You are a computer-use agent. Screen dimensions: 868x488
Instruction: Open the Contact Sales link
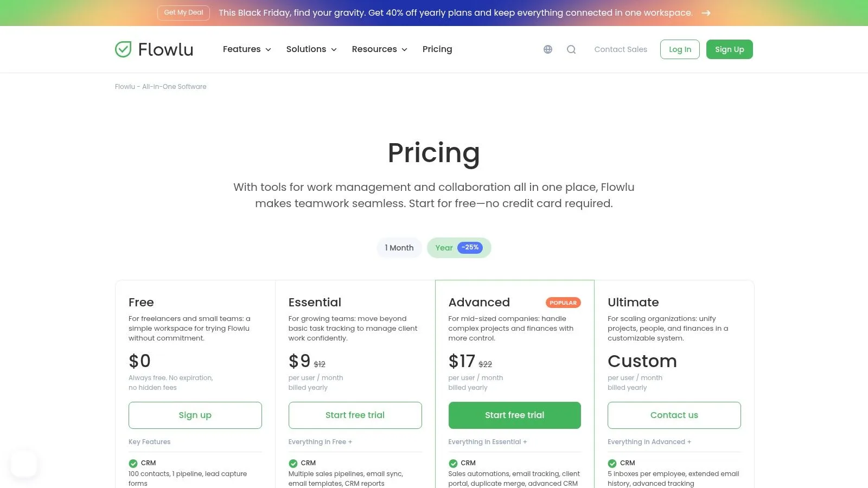tap(621, 49)
